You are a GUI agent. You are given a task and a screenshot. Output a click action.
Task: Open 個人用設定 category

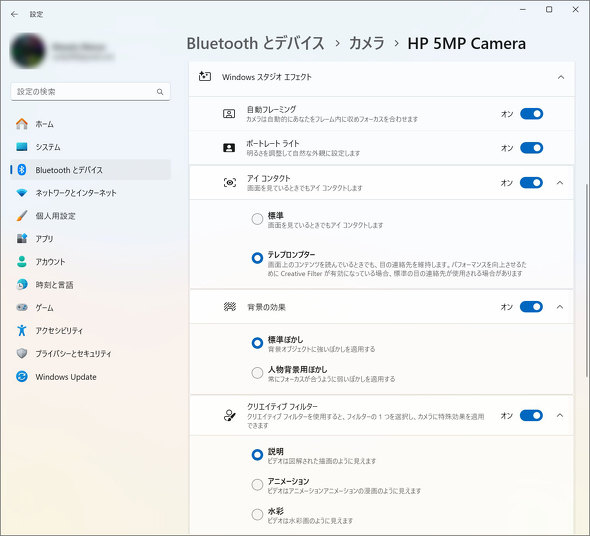pos(90,216)
